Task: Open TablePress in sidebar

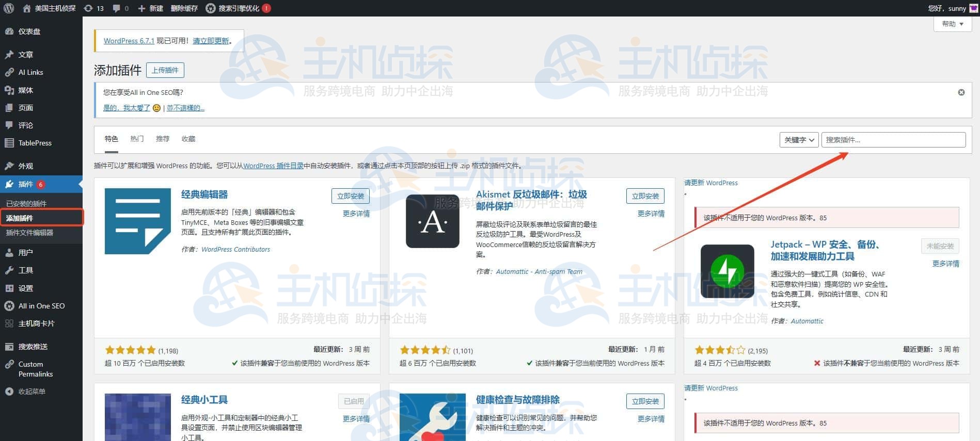Action: point(41,143)
